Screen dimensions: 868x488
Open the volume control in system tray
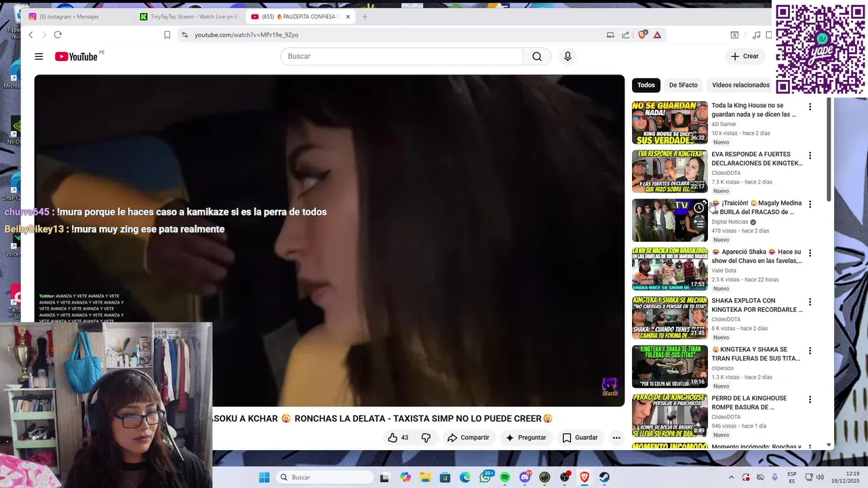click(820, 477)
